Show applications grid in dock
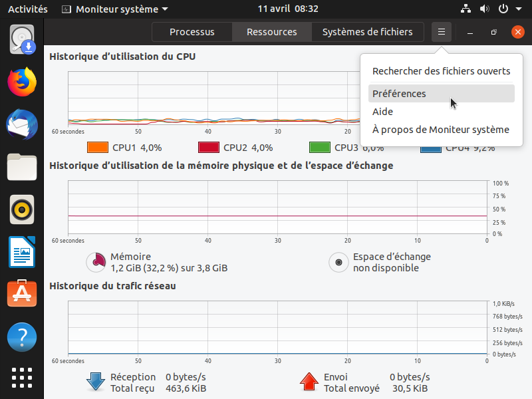532x399 pixels. (x=22, y=378)
